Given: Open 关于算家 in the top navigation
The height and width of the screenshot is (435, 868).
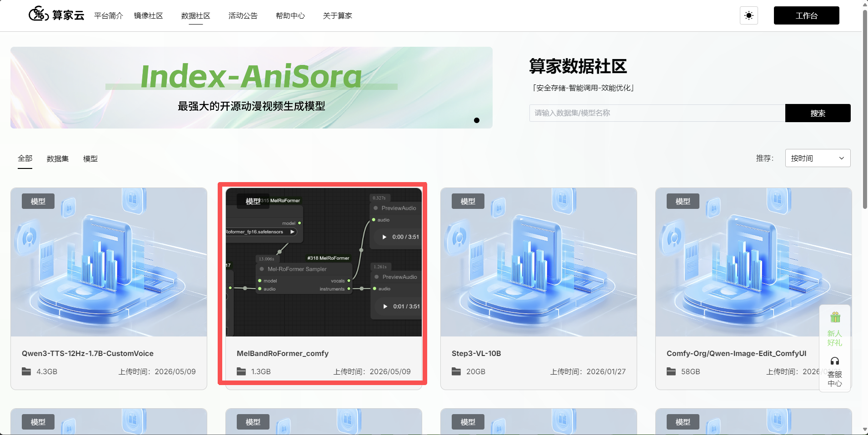Looking at the screenshot, I should pyautogui.click(x=338, y=15).
